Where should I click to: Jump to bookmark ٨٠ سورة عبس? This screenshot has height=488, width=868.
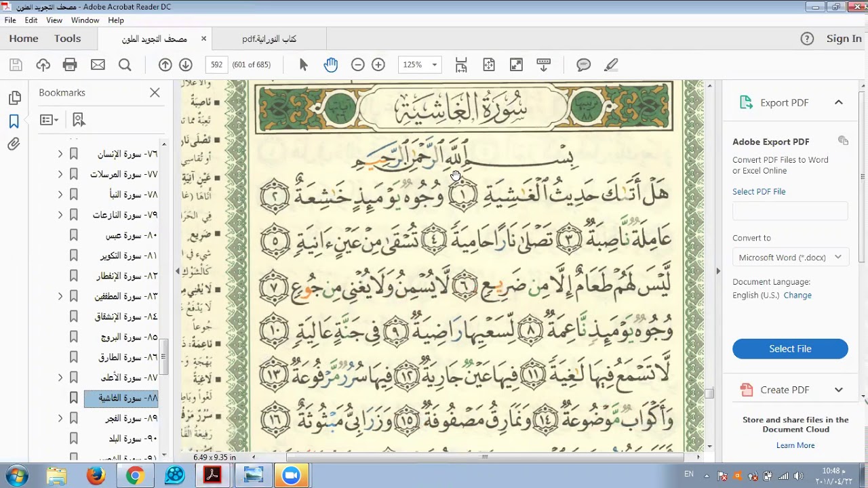[132, 235]
